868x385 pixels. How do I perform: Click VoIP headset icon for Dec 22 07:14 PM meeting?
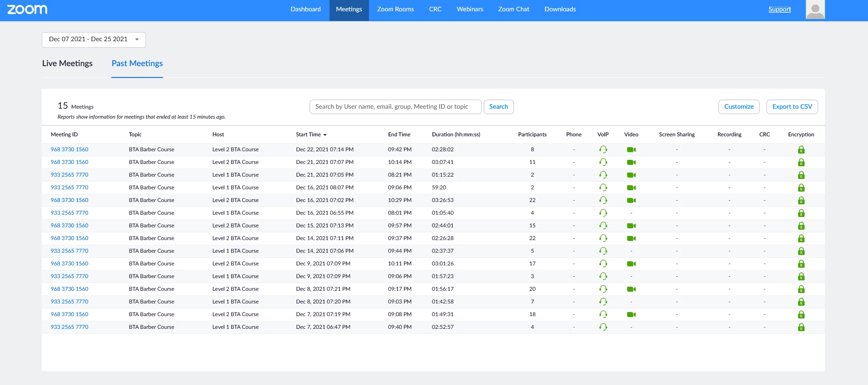click(x=603, y=149)
